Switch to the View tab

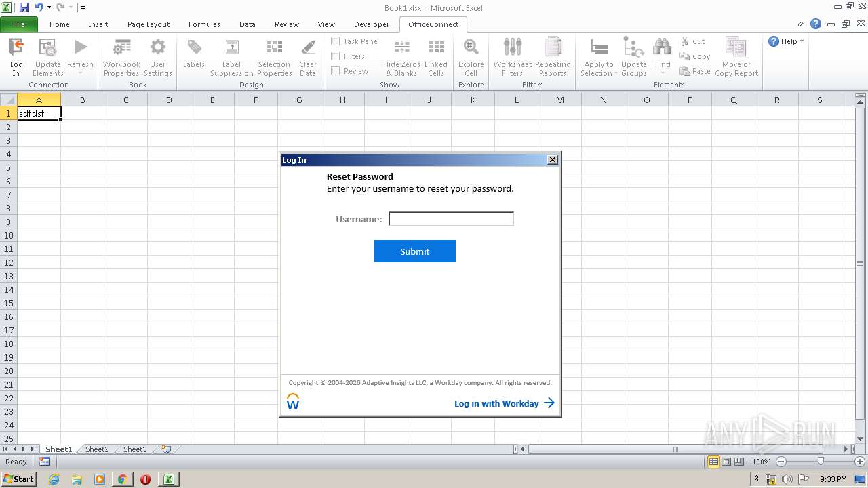click(326, 24)
